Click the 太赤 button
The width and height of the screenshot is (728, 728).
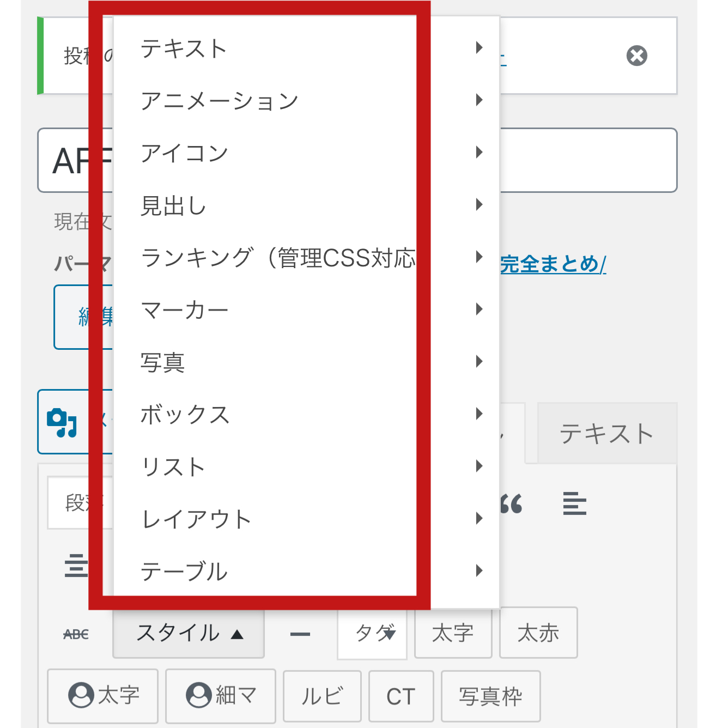[x=538, y=633]
